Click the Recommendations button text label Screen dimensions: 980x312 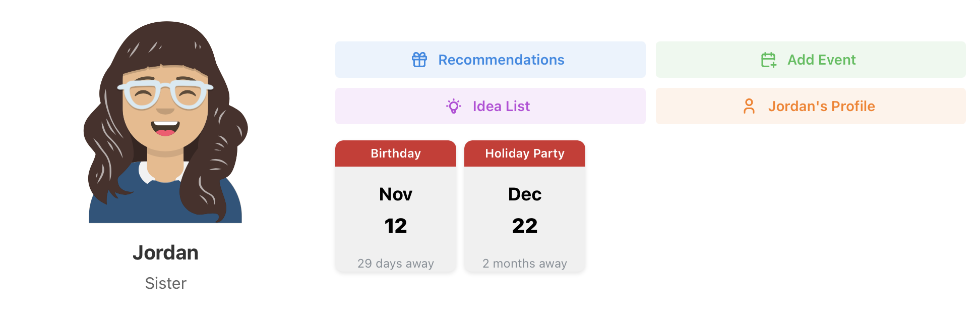pyautogui.click(x=501, y=59)
